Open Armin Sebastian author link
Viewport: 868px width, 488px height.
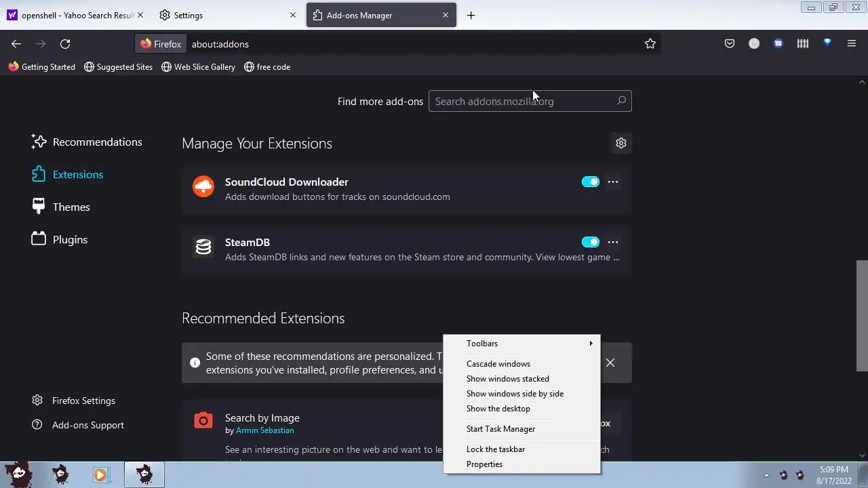265,430
